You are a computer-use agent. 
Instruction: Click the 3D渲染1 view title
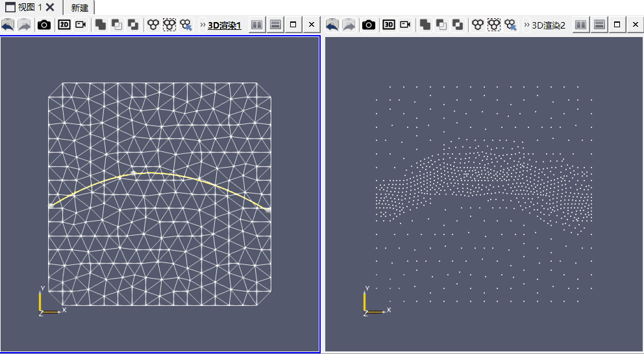click(224, 25)
